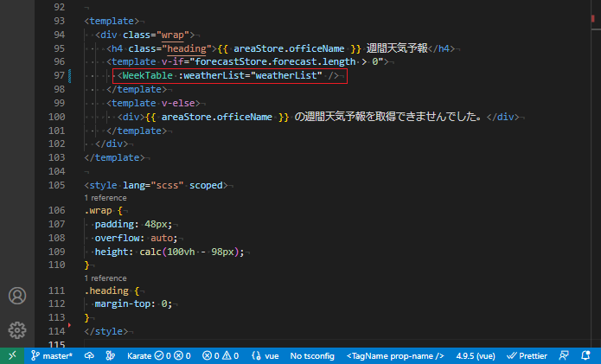Open Karate test results status item
Viewport: 601px width, 364px height.
(159, 355)
